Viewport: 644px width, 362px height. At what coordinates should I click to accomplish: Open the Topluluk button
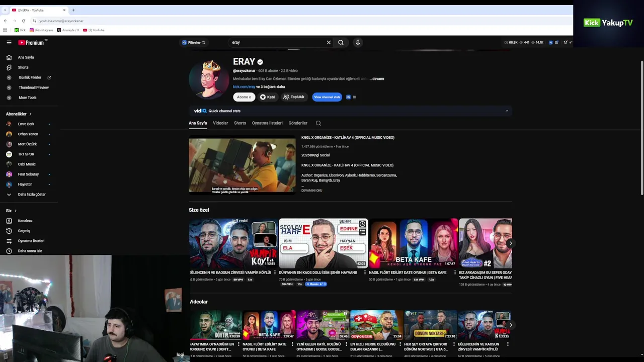pos(294,97)
